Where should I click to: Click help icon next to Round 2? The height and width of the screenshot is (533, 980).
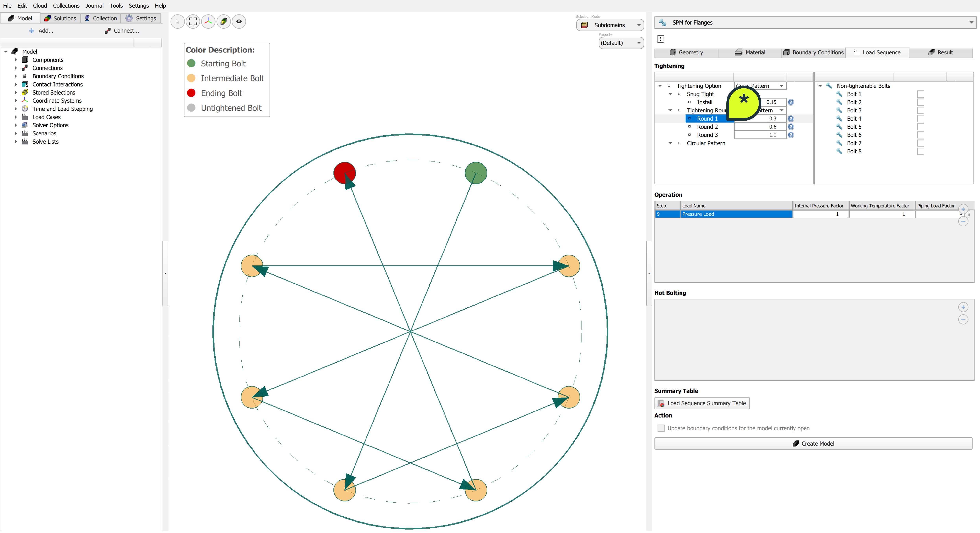(791, 127)
